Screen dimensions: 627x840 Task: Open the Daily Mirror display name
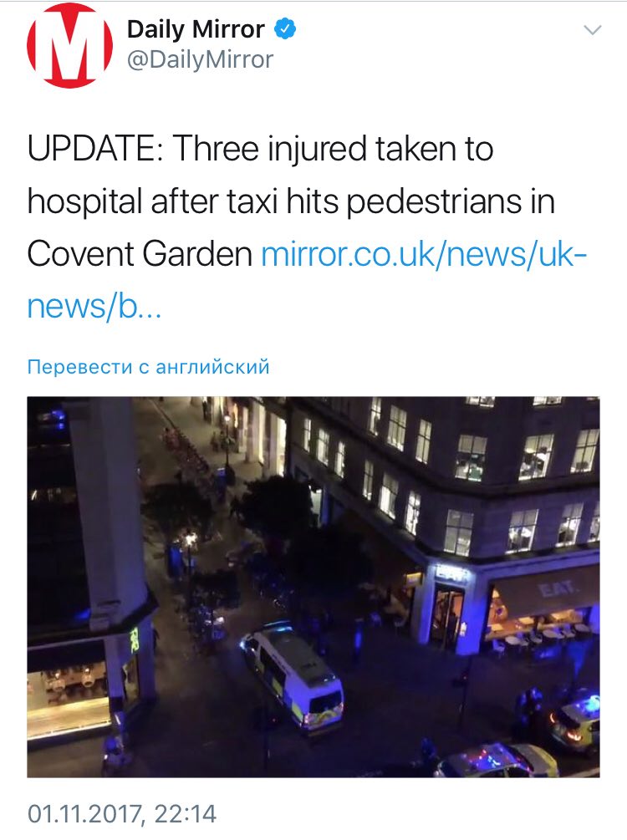pyautogui.click(x=196, y=29)
